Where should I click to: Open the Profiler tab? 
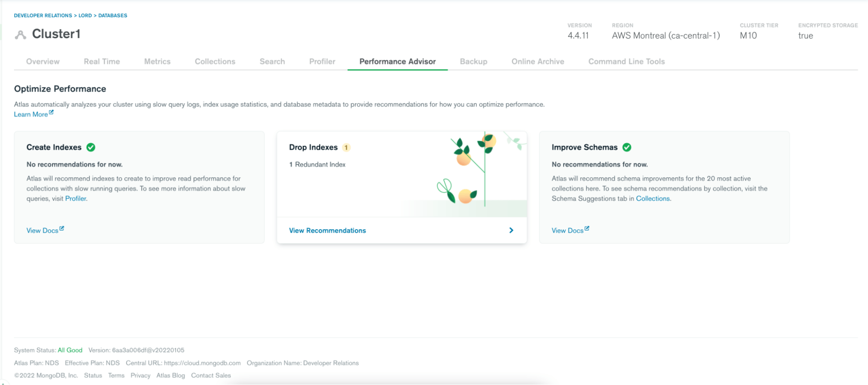pyautogui.click(x=322, y=62)
